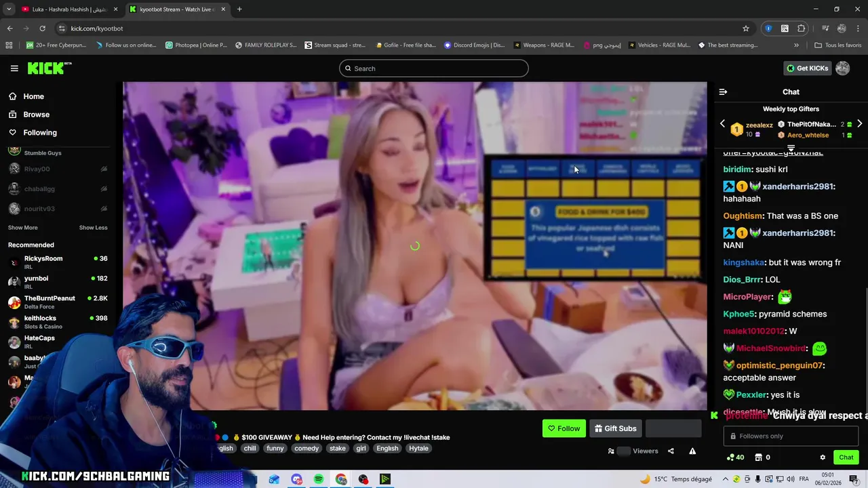Show hidden system tray icons
The image size is (868, 488).
click(x=726, y=479)
